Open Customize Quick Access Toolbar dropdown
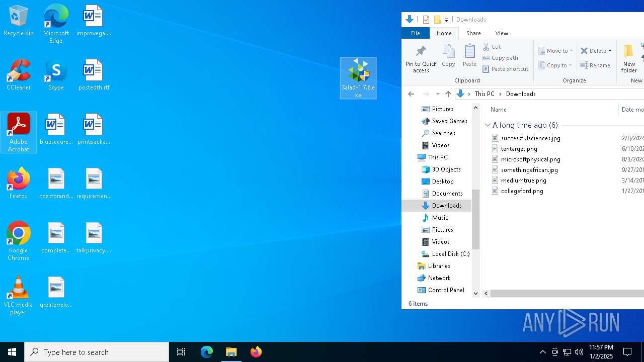The image size is (644, 362). [446, 20]
